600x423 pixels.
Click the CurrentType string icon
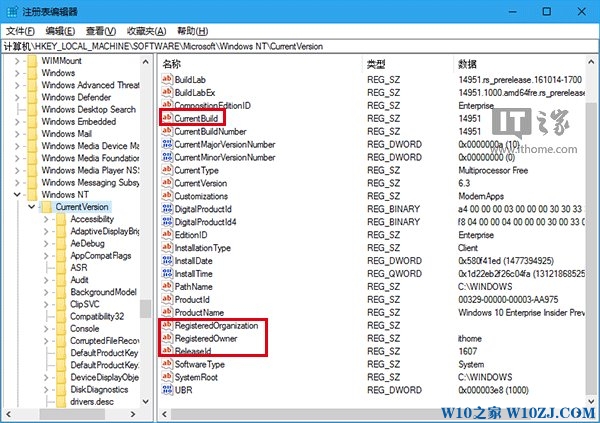coord(167,170)
